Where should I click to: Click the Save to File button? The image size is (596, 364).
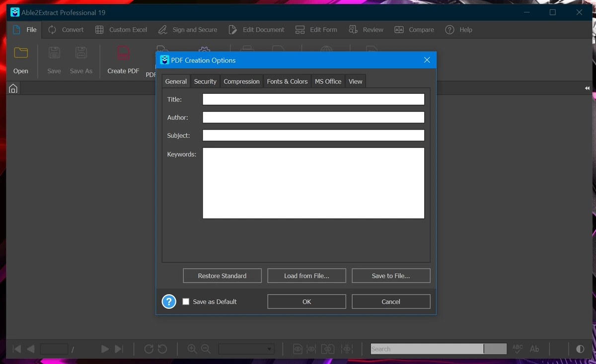(391, 276)
